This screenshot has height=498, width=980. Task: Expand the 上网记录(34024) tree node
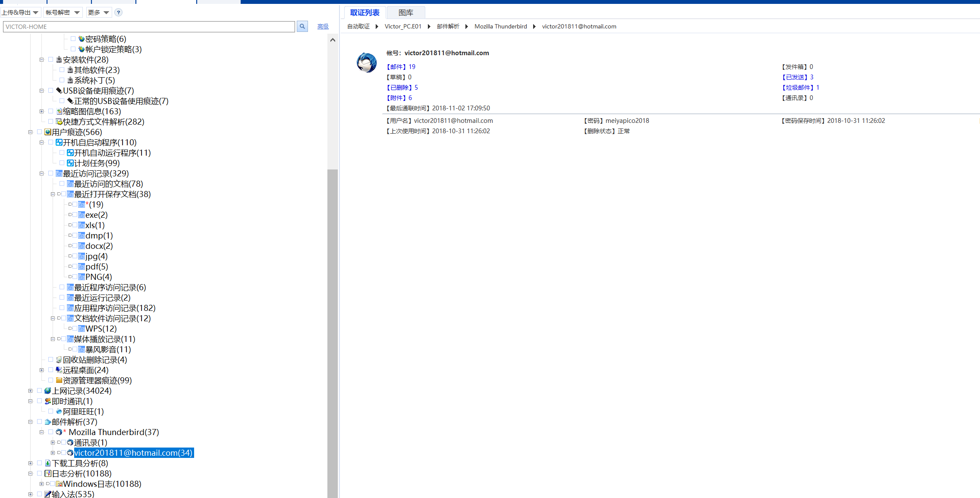[30, 391]
